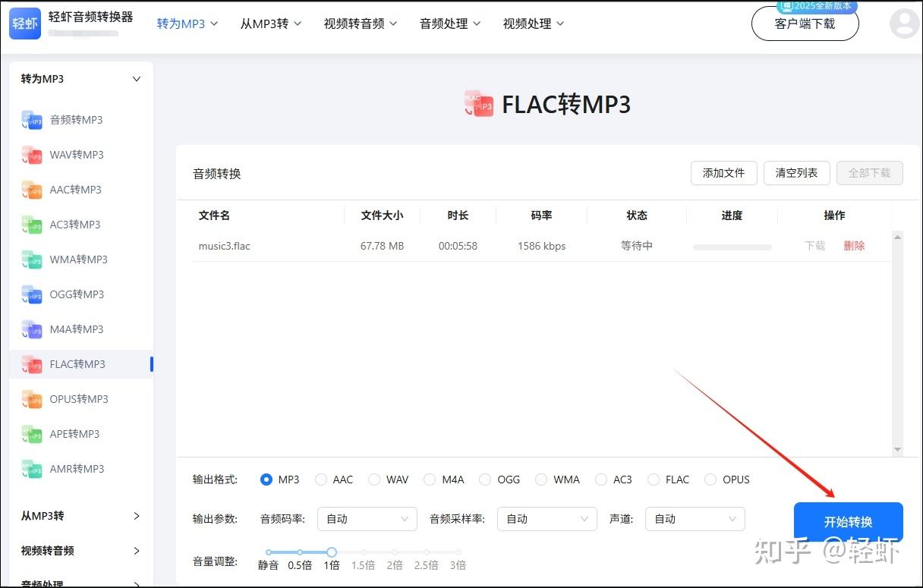Viewport: 923px width, 588px height.
Task: Click the 轻虾 app logo icon
Action: tap(25, 24)
